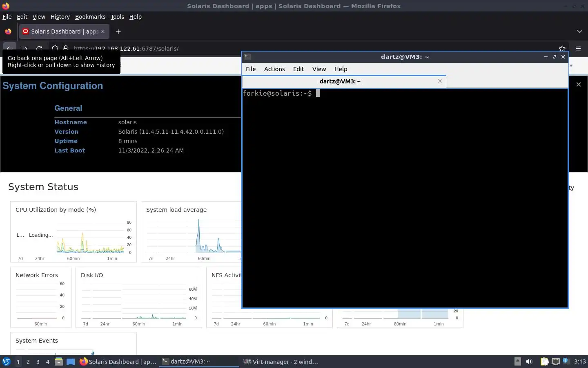Open the terminal View menu
This screenshot has height=368, width=588.
click(319, 69)
